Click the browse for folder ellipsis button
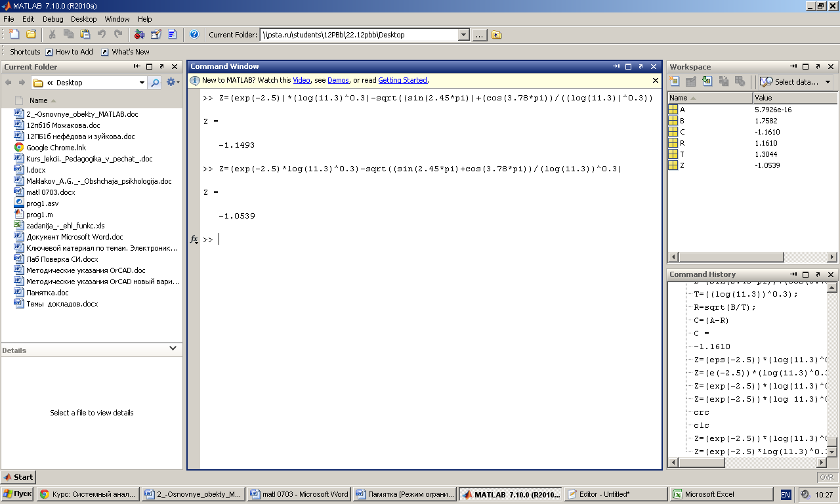The image size is (840, 504). (480, 35)
